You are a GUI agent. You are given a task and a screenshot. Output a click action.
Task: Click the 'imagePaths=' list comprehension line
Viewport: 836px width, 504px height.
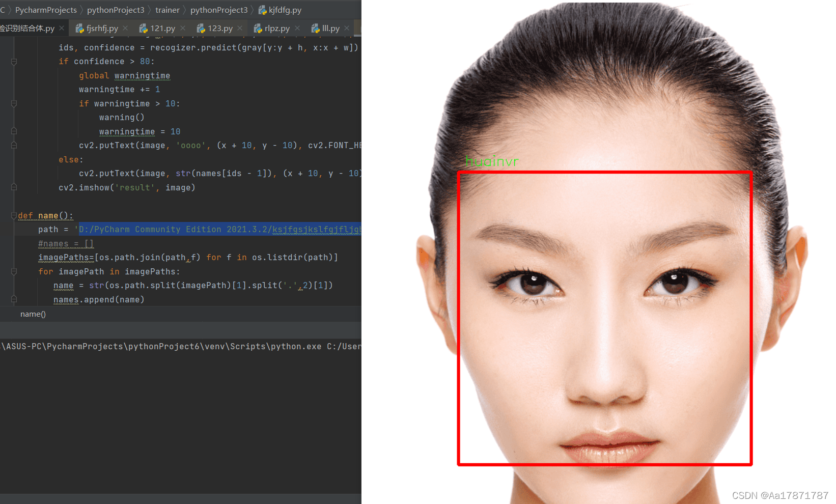pos(188,258)
